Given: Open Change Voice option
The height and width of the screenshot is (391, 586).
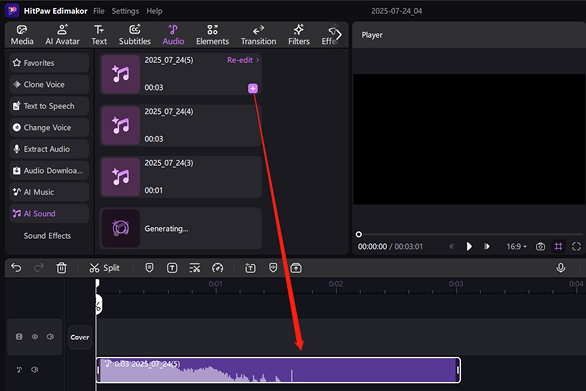Looking at the screenshot, I should coord(49,127).
